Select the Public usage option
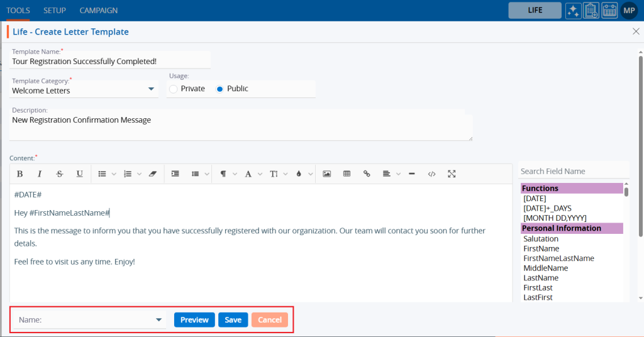Viewport: 644px width, 337px height. pos(219,89)
